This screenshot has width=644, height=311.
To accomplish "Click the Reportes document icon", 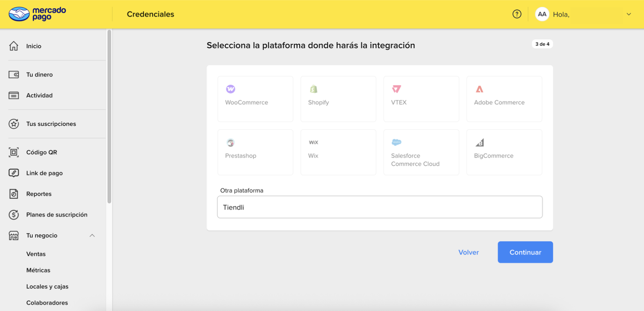I will (x=14, y=194).
